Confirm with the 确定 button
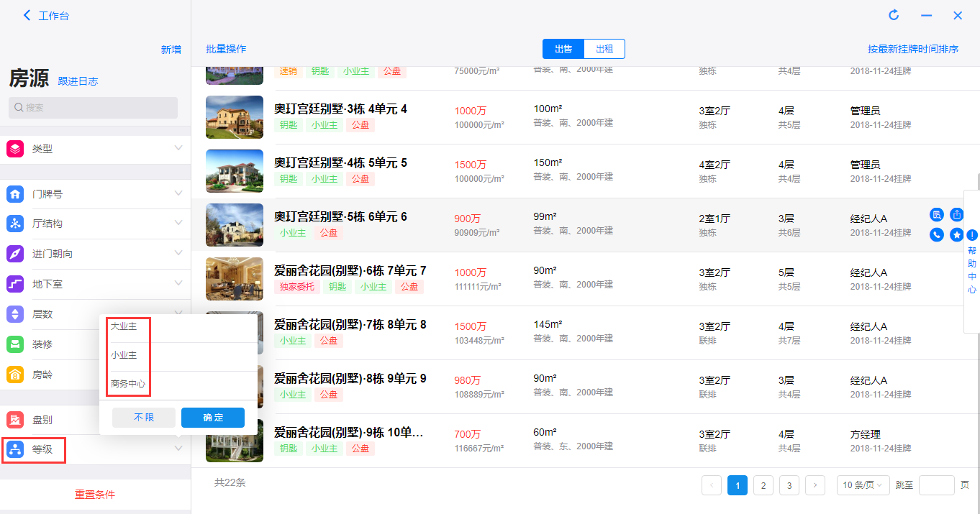Image resolution: width=980 pixels, height=514 pixels. coord(213,418)
